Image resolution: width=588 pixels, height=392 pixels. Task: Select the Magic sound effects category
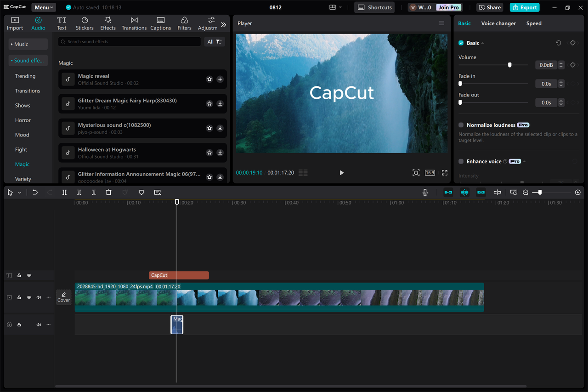pyautogui.click(x=22, y=164)
